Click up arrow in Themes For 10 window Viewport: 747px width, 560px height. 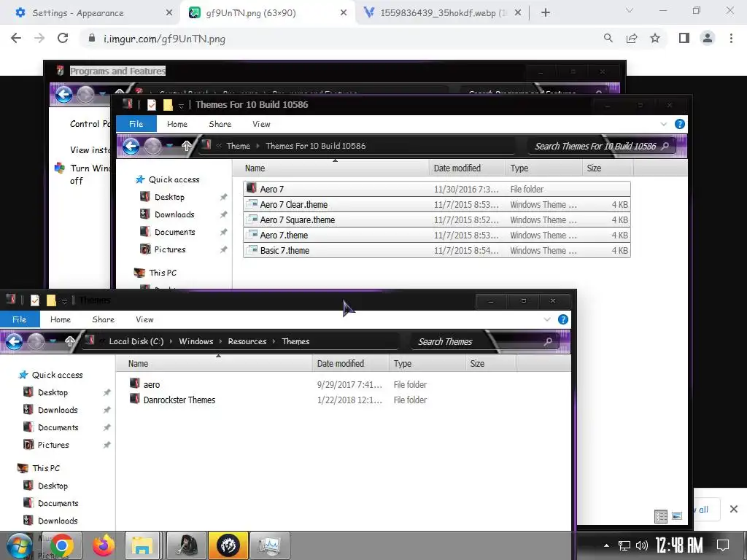tap(186, 146)
